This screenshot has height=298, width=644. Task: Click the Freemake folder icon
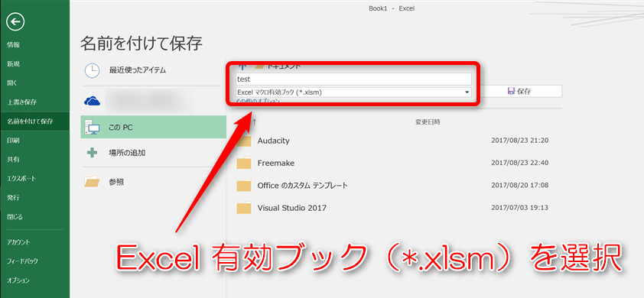244,163
